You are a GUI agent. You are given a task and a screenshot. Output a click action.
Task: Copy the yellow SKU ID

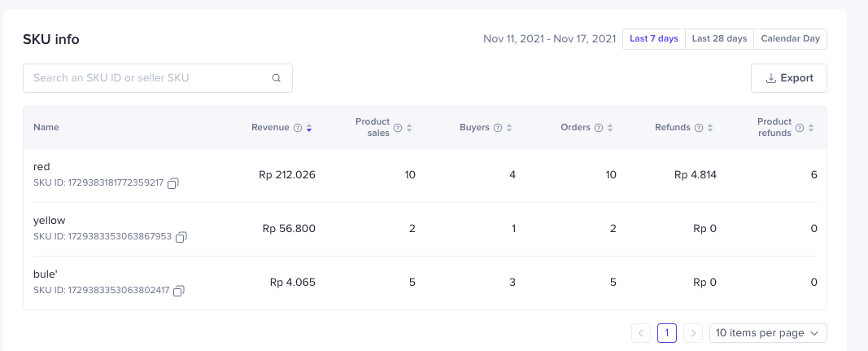coord(181,237)
